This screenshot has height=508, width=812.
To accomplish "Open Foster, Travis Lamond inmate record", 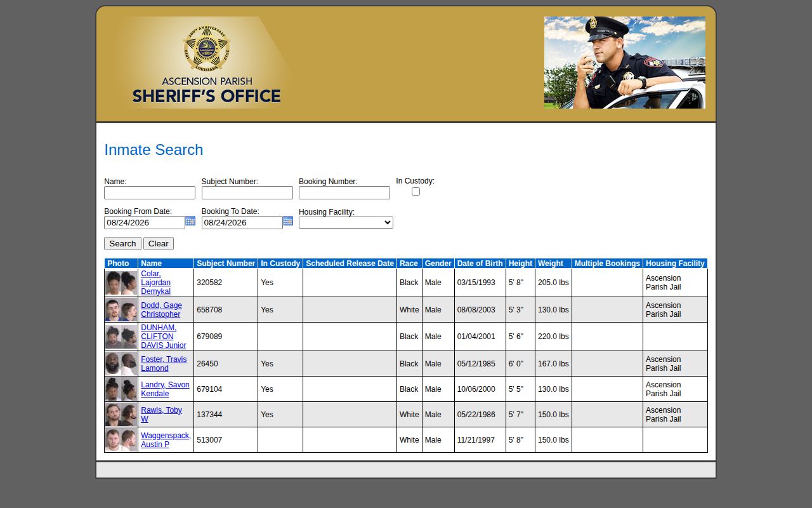I will (164, 364).
